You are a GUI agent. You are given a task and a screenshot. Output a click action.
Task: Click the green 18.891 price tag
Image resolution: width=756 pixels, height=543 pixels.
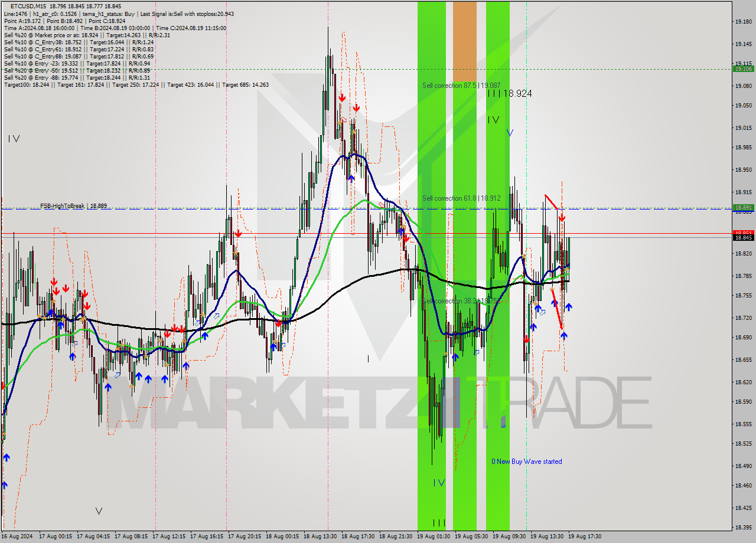tap(743, 208)
